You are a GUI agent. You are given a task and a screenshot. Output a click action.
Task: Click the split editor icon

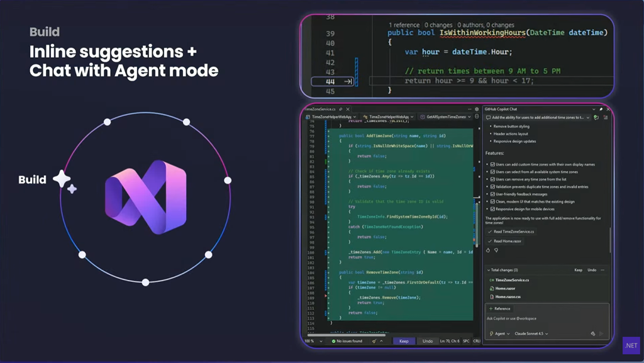pos(476,117)
